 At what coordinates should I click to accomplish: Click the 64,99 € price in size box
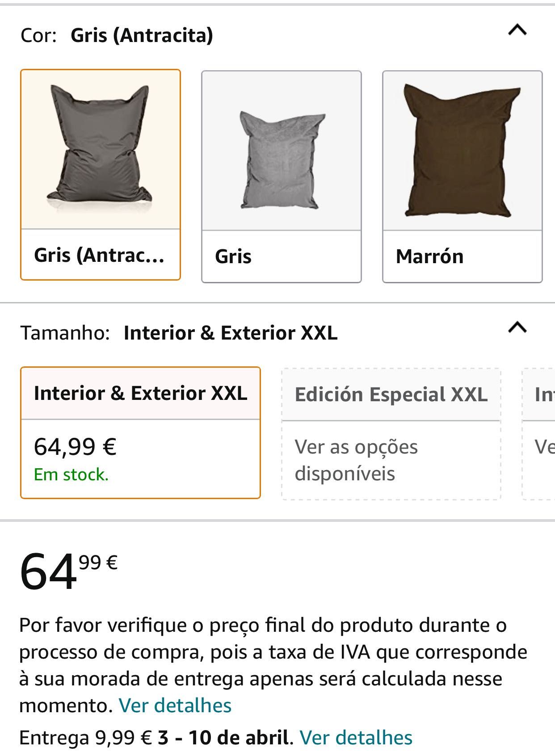76,446
